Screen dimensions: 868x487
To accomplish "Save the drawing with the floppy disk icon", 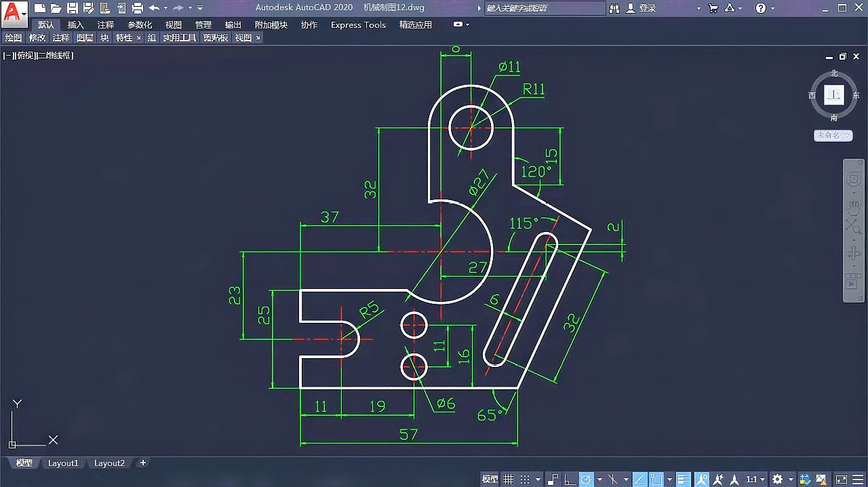I will 73,8.
